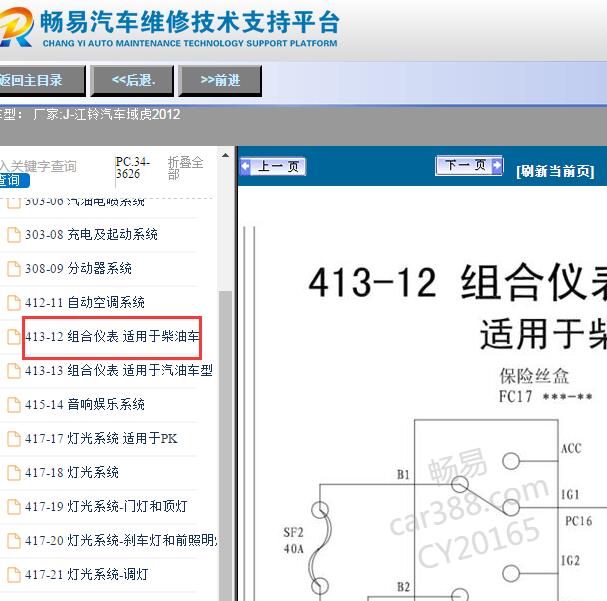Open 417-18 灯光系统 entry

click(72, 473)
